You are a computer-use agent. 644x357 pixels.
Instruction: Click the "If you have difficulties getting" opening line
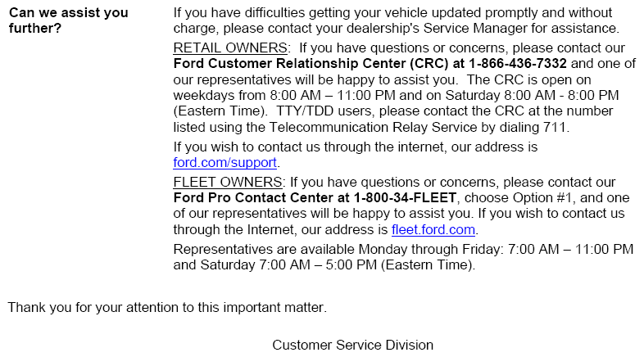(x=270, y=13)
